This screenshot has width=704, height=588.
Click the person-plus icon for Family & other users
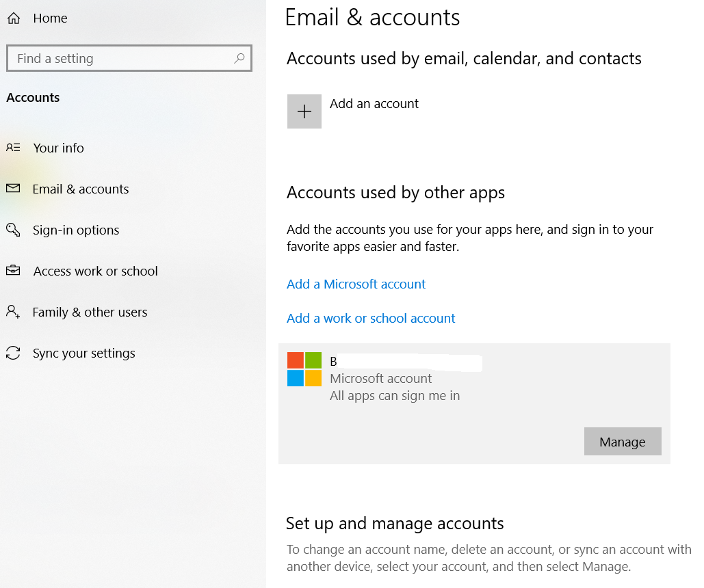13,311
